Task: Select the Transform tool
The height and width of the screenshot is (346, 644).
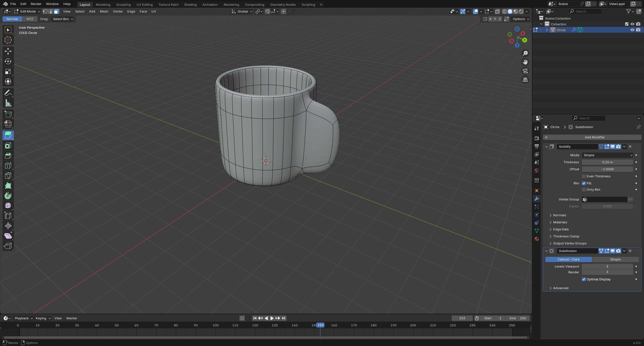Action: coord(8,81)
